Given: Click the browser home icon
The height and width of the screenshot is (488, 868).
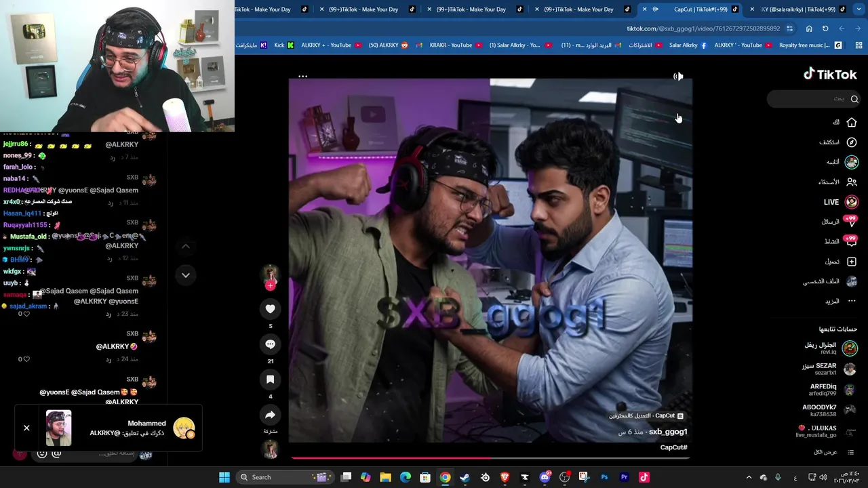Looking at the screenshot, I should 809,28.
